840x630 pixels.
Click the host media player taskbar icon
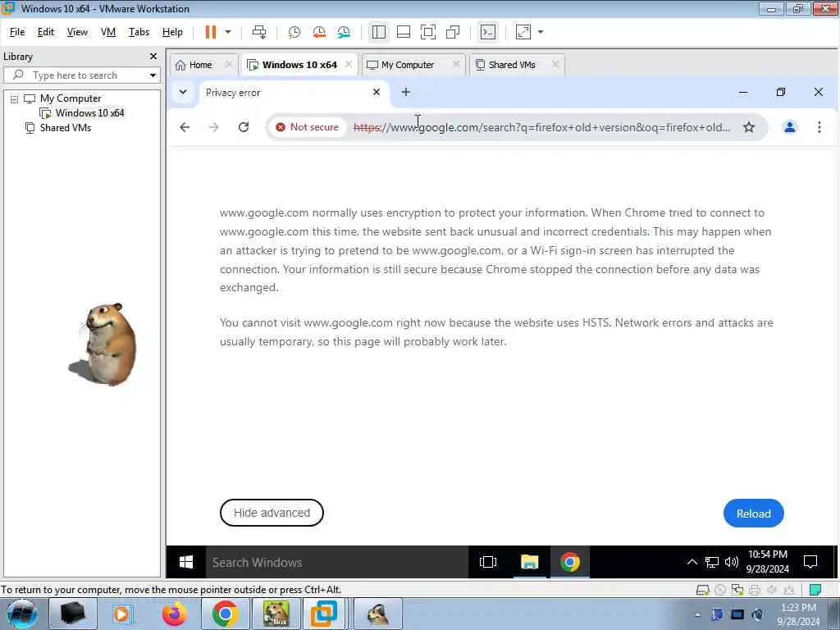click(123, 614)
